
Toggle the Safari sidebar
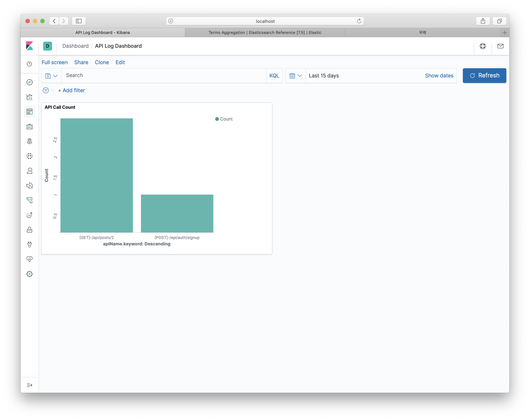coord(79,21)
